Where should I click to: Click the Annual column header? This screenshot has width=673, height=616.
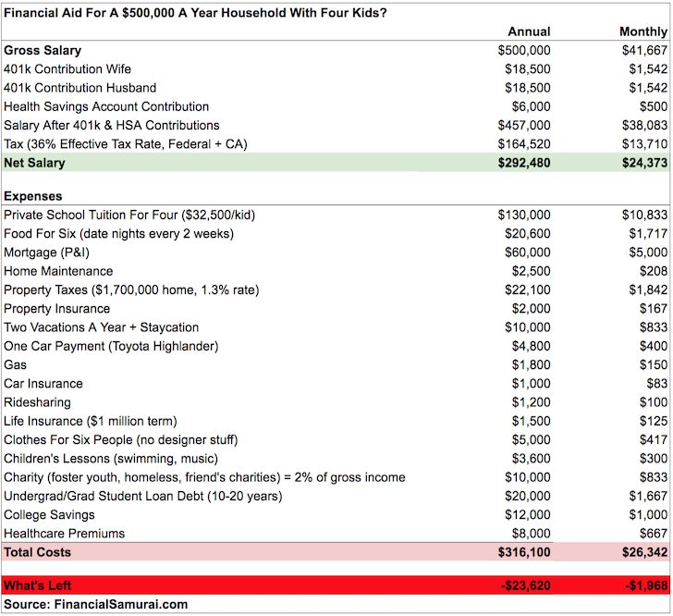530,31
